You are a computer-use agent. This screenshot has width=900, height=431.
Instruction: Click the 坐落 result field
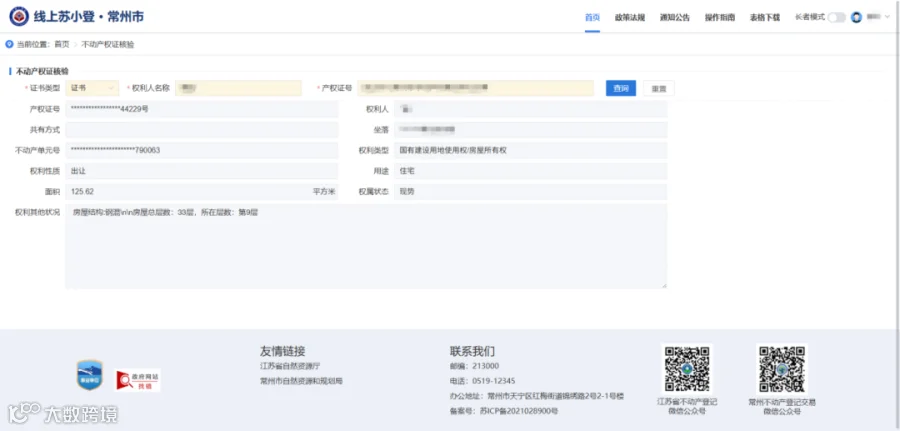(x=530, y=130)
